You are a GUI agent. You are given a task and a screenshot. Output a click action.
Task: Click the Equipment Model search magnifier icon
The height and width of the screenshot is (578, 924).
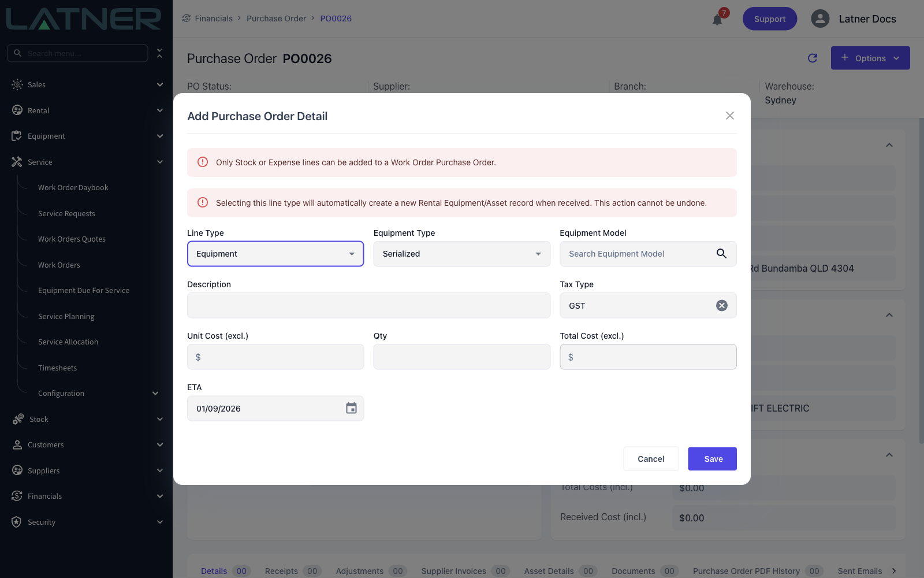pos(721,254)
